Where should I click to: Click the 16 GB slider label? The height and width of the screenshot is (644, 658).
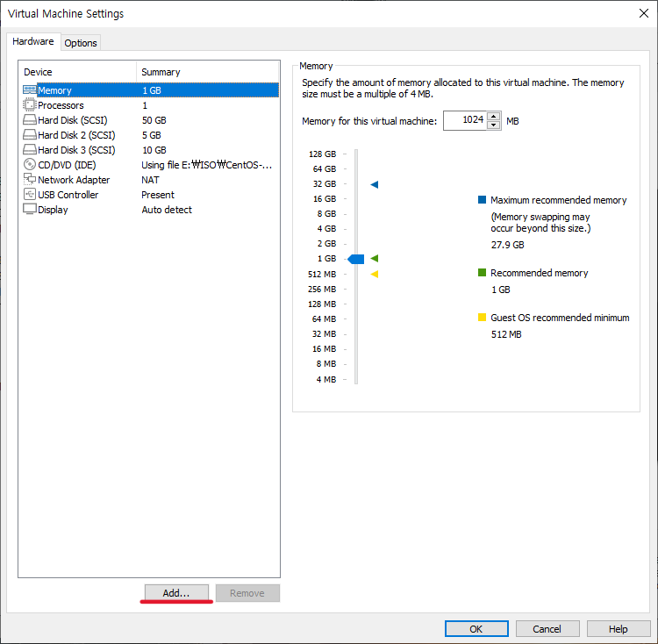click(x=325, y=198)
